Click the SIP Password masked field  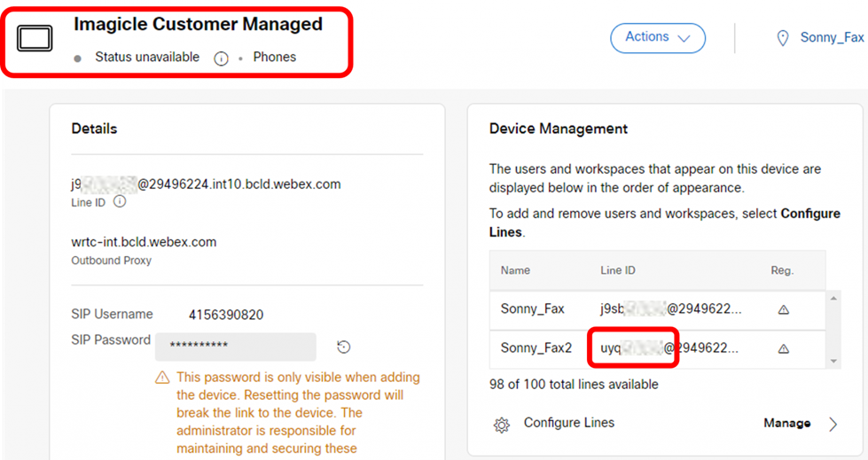click(x=235, y=347)
